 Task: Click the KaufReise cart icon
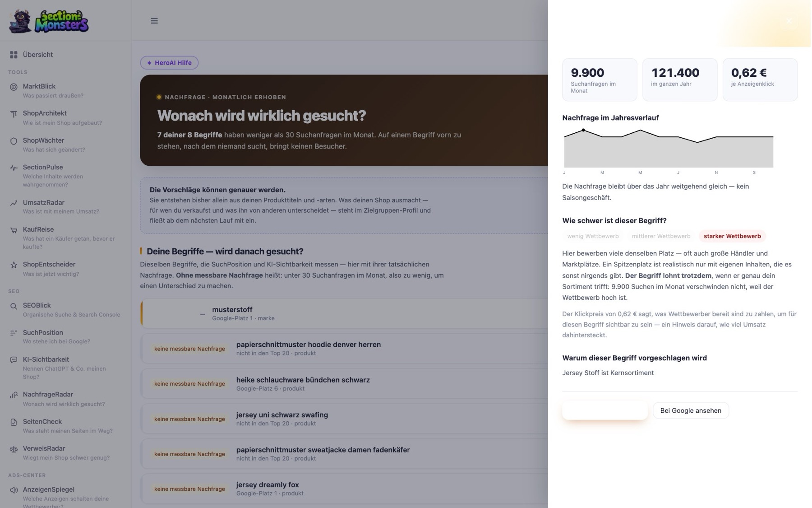pyautogui.click(x=14, y=230)
